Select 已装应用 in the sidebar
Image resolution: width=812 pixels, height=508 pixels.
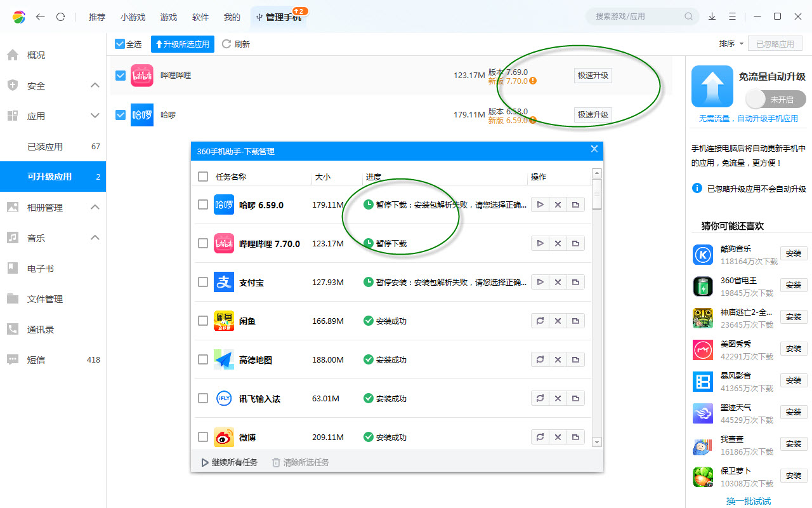(x=53, y=146)
